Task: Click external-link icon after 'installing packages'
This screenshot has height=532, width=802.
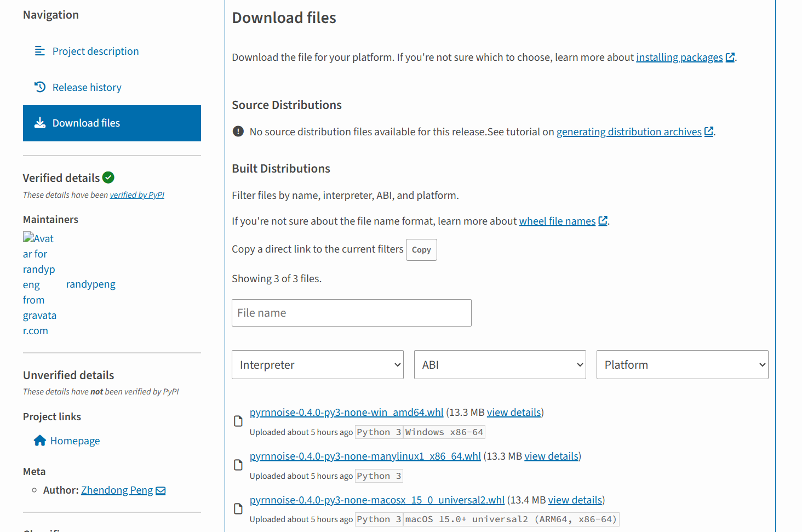Action: click(730, 58)
